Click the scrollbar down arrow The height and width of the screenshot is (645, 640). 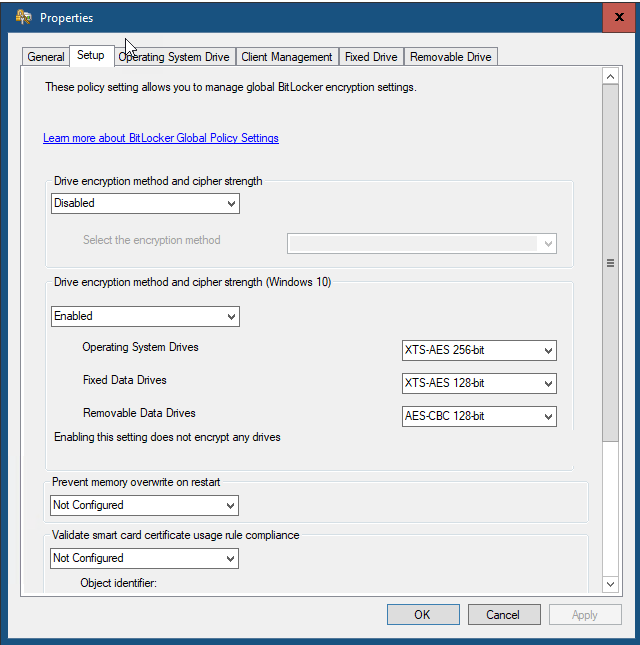[x=610, y=584]
